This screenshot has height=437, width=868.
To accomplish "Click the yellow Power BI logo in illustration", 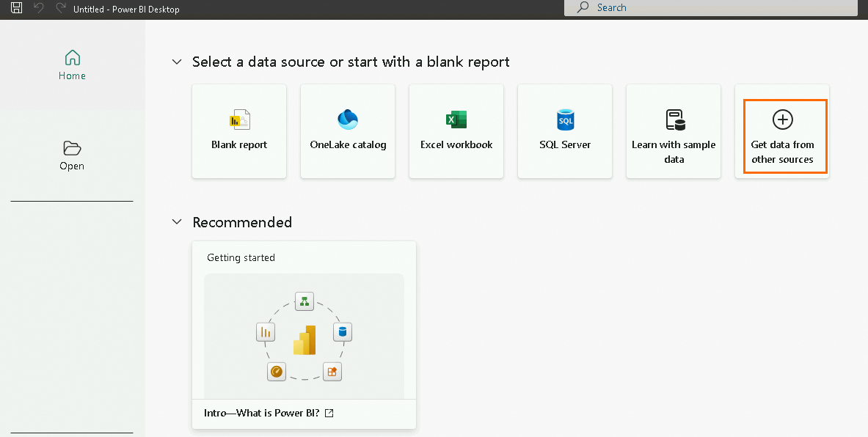I will click(x=304, y=339).
